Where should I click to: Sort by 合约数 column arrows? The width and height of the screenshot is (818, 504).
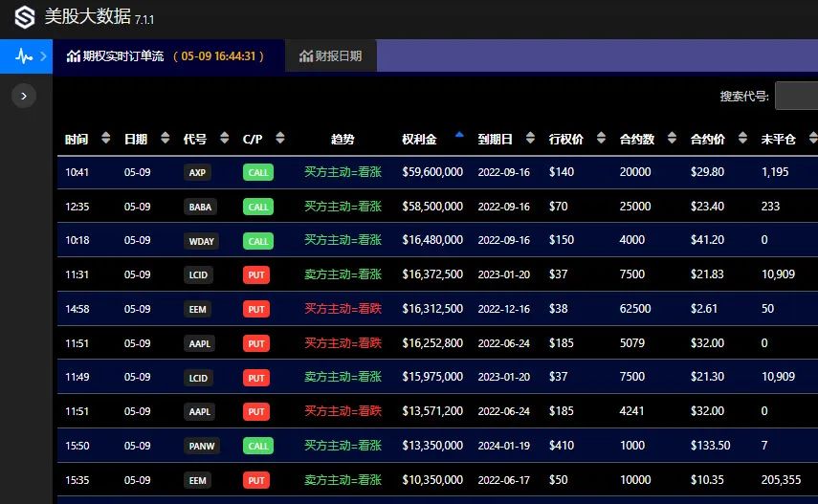point(672,139)
